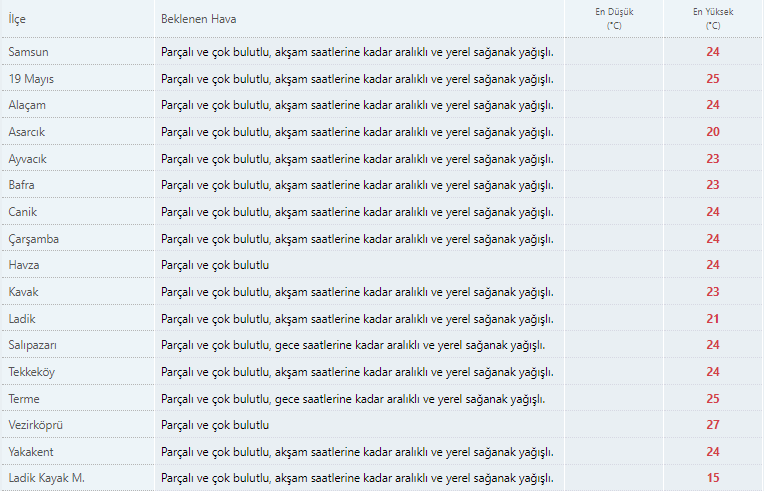Click Bafra's high temperature 23
This screenshot has height=491, width=764.
[x=713, y=185]
